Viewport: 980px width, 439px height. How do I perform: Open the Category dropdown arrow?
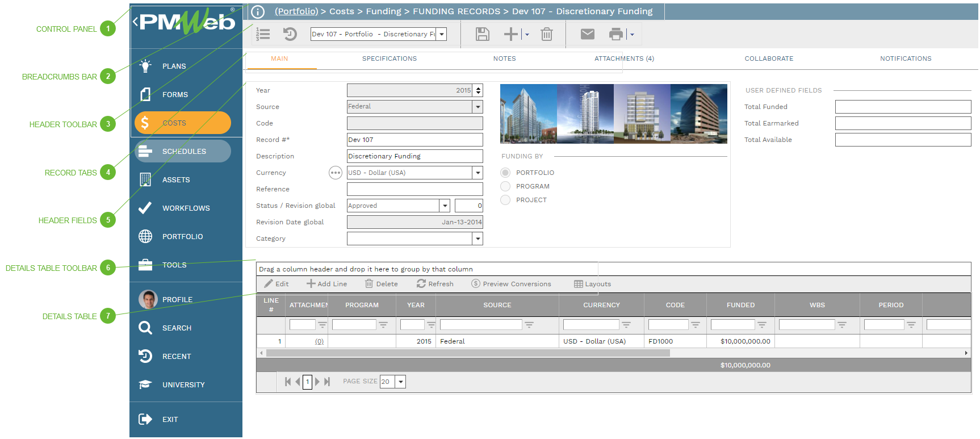pos(478,239)
